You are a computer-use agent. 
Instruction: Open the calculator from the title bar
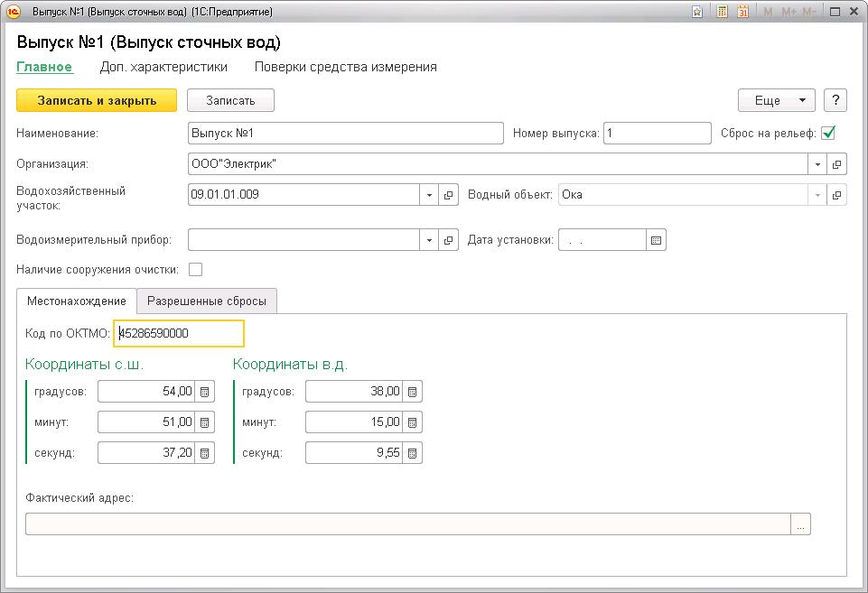tap(722, 12)
